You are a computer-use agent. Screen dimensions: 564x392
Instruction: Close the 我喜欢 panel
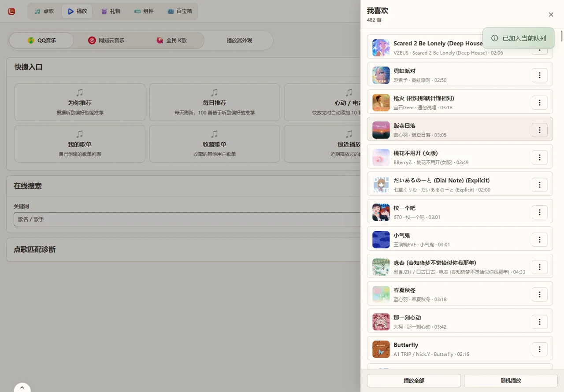551,15
